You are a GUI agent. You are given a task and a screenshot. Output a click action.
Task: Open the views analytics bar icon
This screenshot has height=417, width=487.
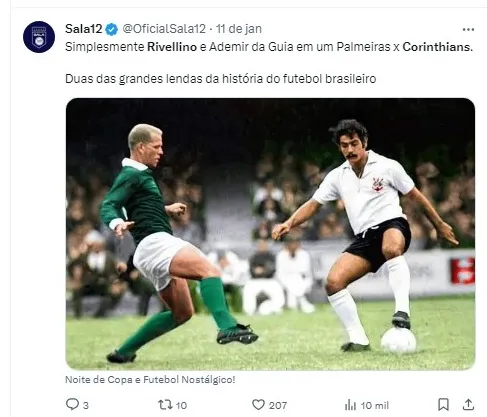(x=350, y=405)
